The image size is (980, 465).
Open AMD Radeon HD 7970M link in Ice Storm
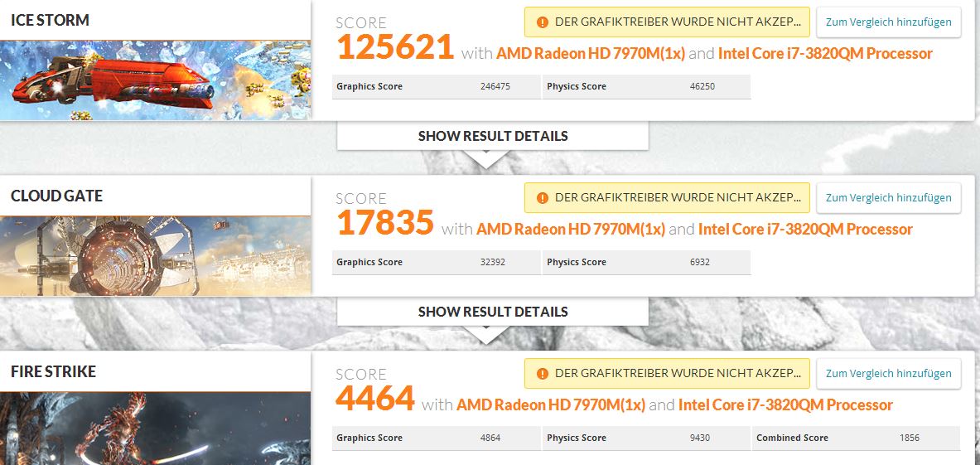tap(591, 54)
